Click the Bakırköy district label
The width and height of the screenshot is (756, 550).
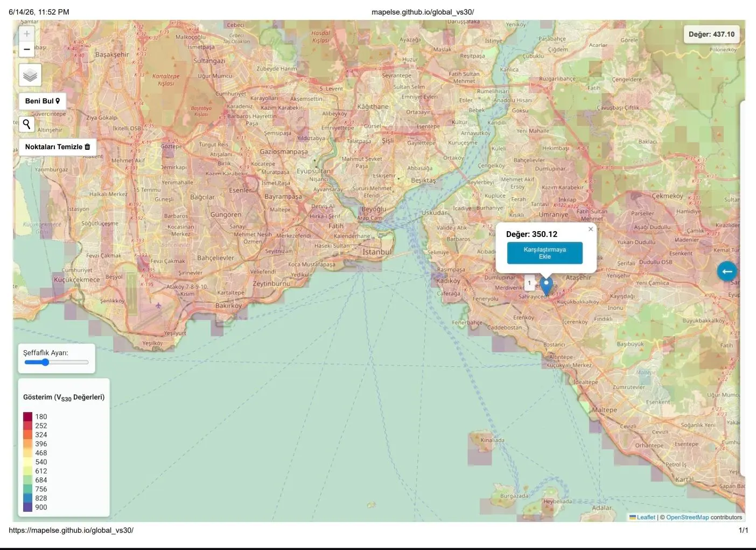coord(229,305)
